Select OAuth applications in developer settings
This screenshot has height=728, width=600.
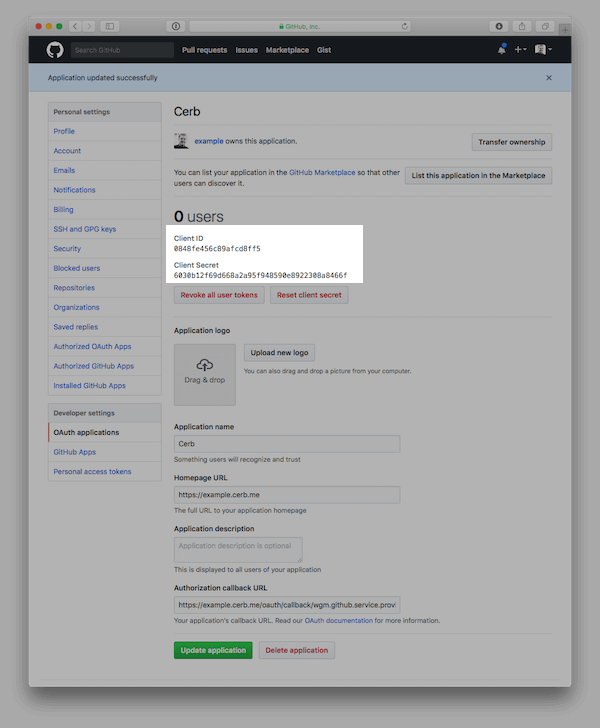[x=105, y=432]
